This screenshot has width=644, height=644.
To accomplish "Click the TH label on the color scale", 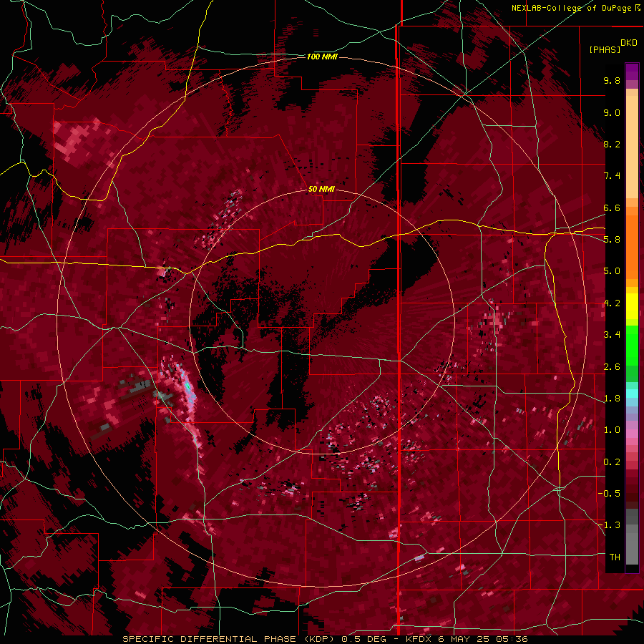I will [615, 557].
